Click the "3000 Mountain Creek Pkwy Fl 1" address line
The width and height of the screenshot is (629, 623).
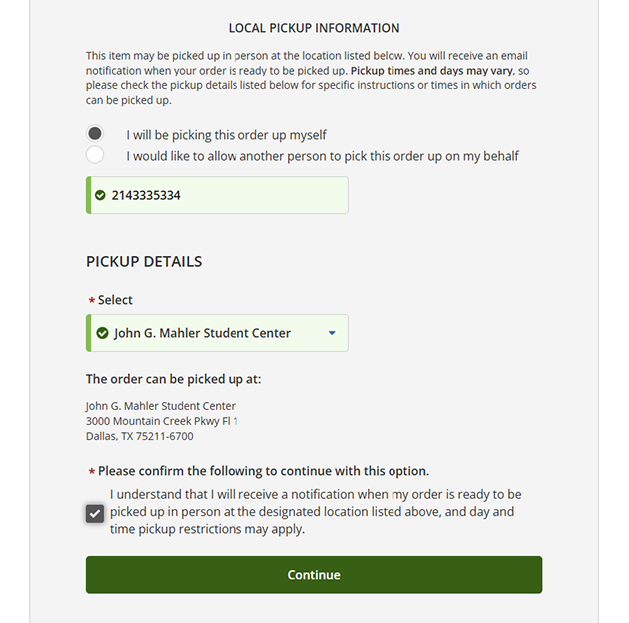click(x=161, y=421)
